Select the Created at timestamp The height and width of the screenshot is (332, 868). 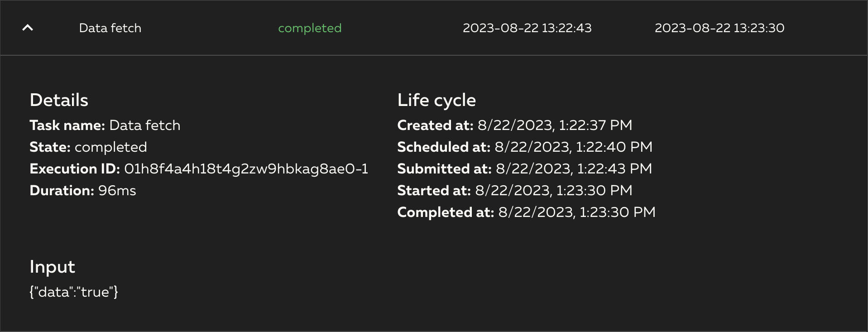pyautogui.click(x=552, y=125)
